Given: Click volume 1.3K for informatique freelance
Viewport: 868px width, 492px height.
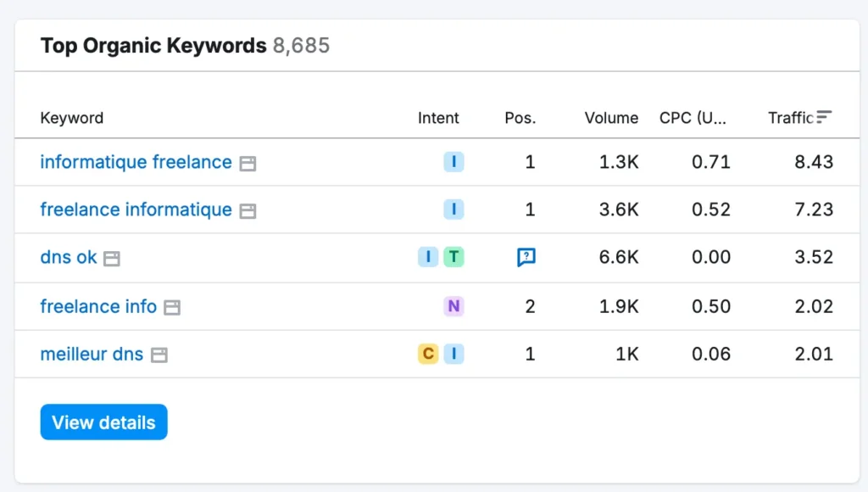Looking at the screenshot, I should 619,162.
